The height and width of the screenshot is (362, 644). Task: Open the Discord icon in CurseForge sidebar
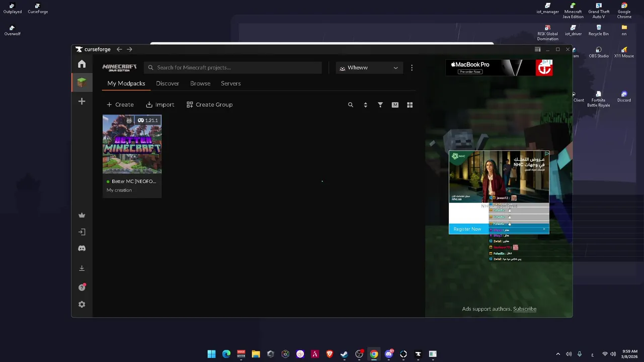pos(82,248)
